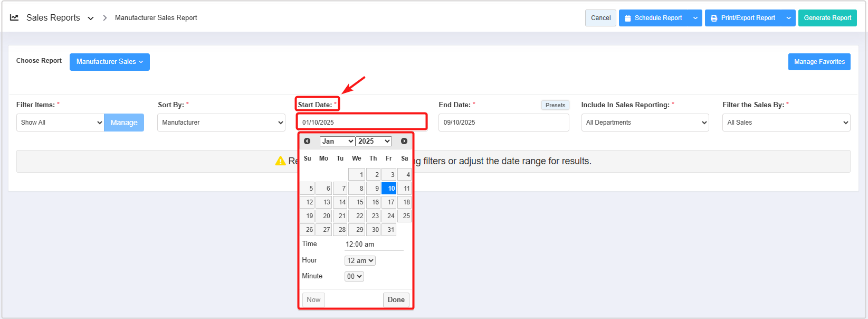Viewport: 868px width, 319px height.
Task: Pick day 6 in the calendar
Action: (x=323, y=188)
